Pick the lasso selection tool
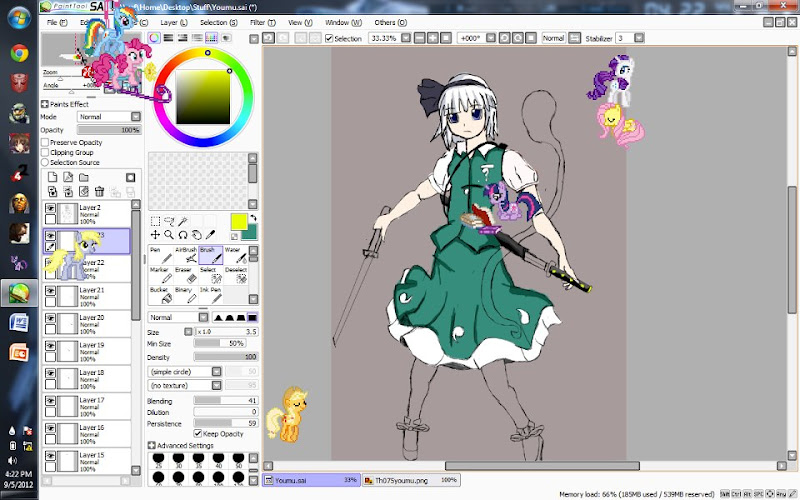 point(169,221)
